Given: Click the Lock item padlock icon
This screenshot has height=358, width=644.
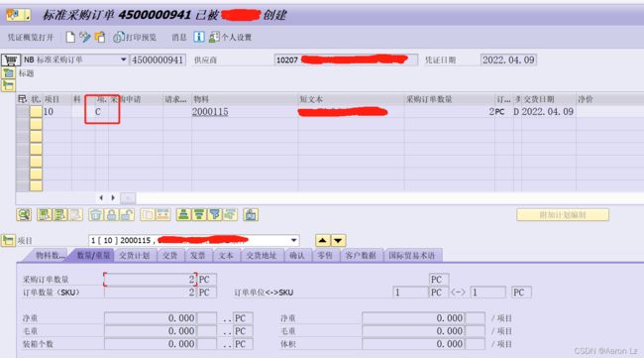Looking at the screenshot, I should (x=111, y=214).
